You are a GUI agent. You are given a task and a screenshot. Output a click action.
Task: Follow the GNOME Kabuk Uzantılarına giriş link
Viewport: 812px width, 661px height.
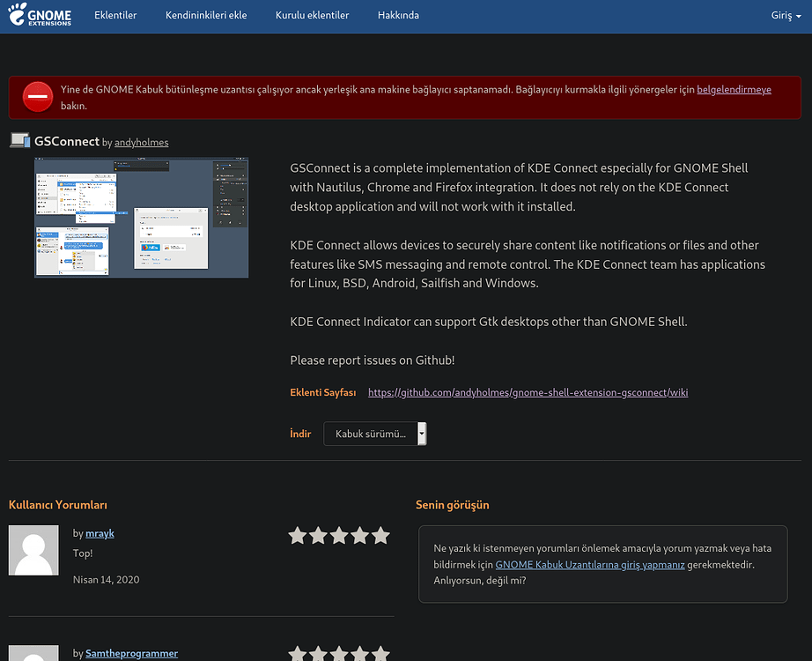click(x=589, y=565)
